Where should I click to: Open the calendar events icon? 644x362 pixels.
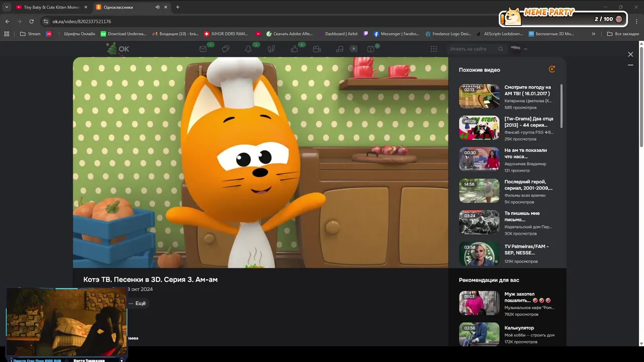pyautogui.click(x=371, y=49)
